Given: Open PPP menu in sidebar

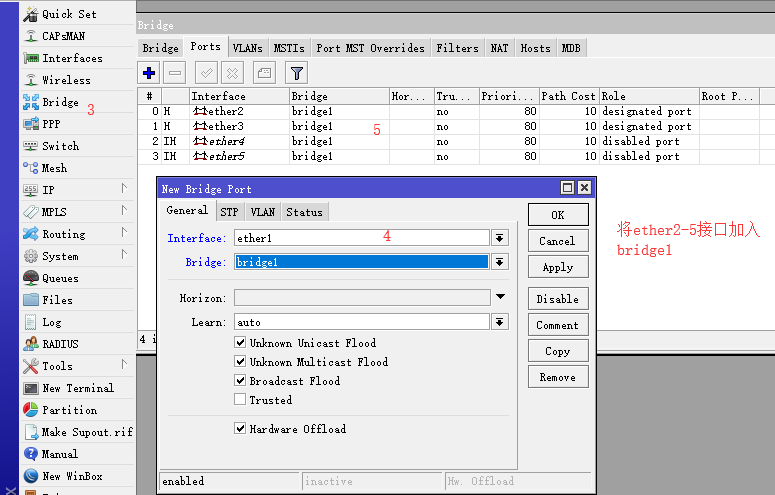Looking at the screenshot, I should click(x=51, y=124).
